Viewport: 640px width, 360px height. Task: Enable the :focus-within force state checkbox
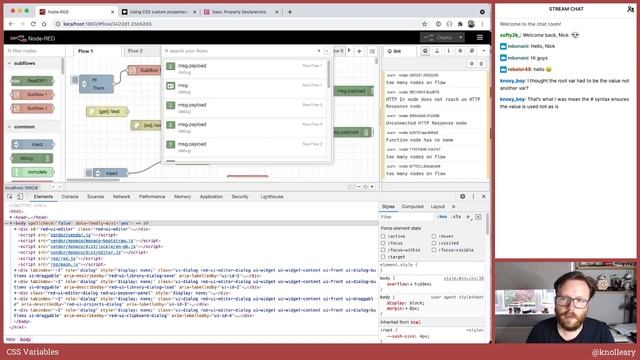click(383, 250)
